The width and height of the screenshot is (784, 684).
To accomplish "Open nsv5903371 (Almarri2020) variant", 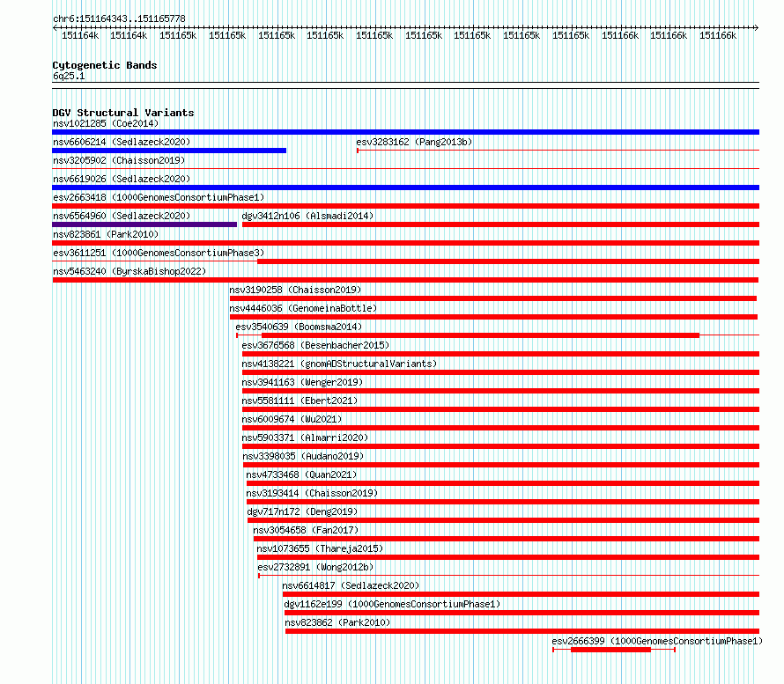I will click(x=305, y=438).
